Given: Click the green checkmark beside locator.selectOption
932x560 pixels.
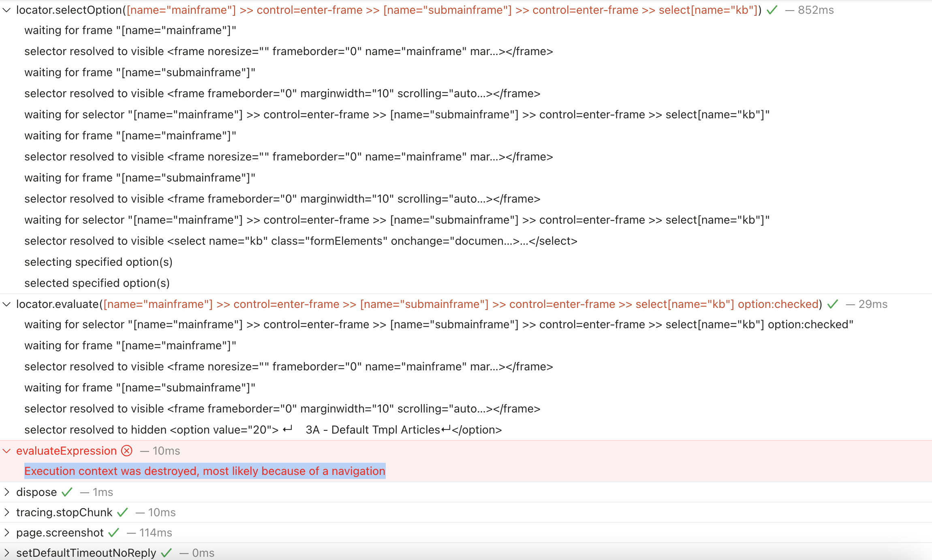Looking at the screenshot, I should pos(771,10).
